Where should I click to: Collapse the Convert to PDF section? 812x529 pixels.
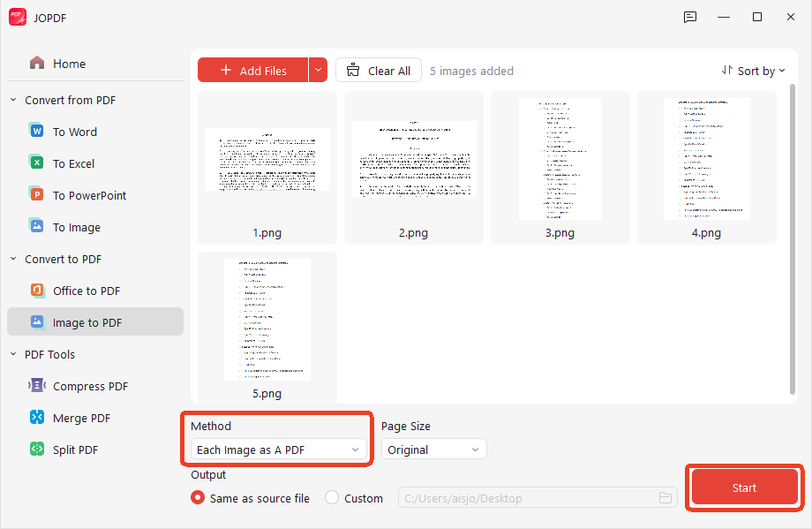[x=13, y=259]
